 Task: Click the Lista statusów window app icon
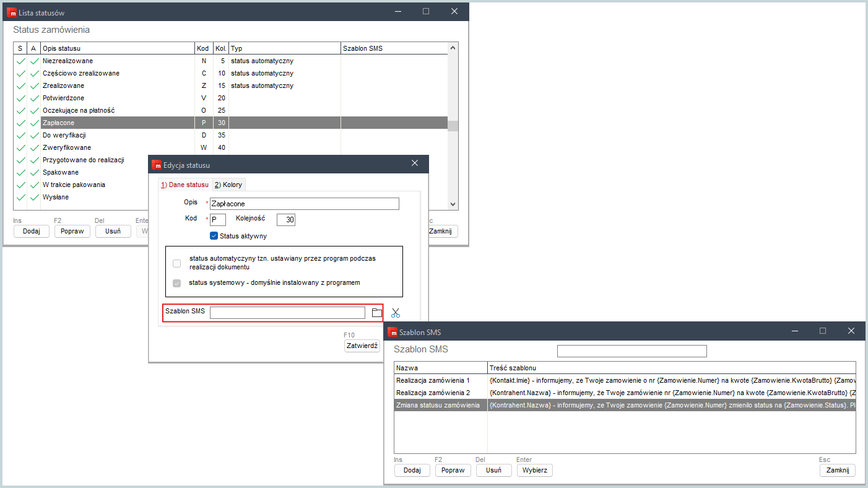click(11, 12)
